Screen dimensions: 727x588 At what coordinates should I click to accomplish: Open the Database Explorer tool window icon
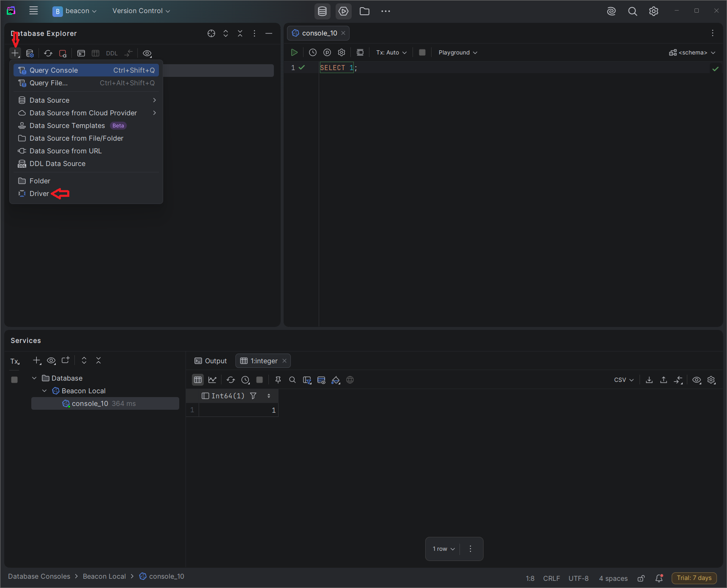tap(323, 11)
